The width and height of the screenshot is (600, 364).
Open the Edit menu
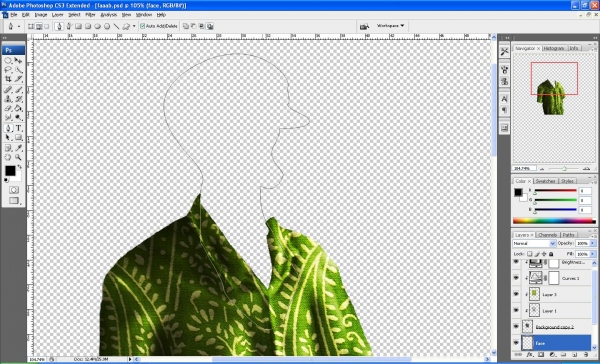[25, 15]
